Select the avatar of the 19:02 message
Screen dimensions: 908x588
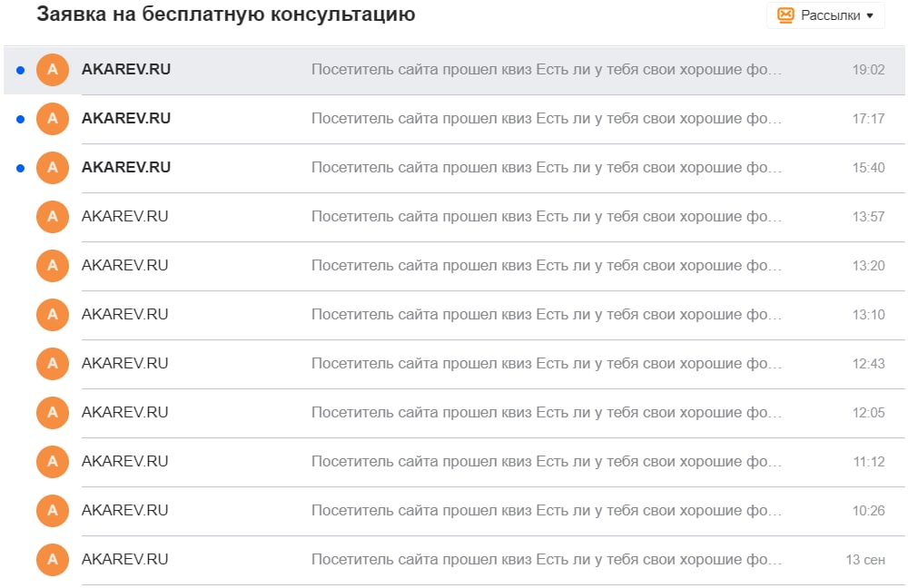pos(52,69)
